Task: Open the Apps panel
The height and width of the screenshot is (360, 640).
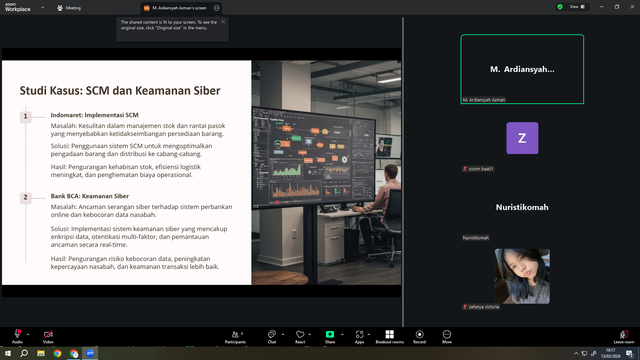Action: [359, 336]
